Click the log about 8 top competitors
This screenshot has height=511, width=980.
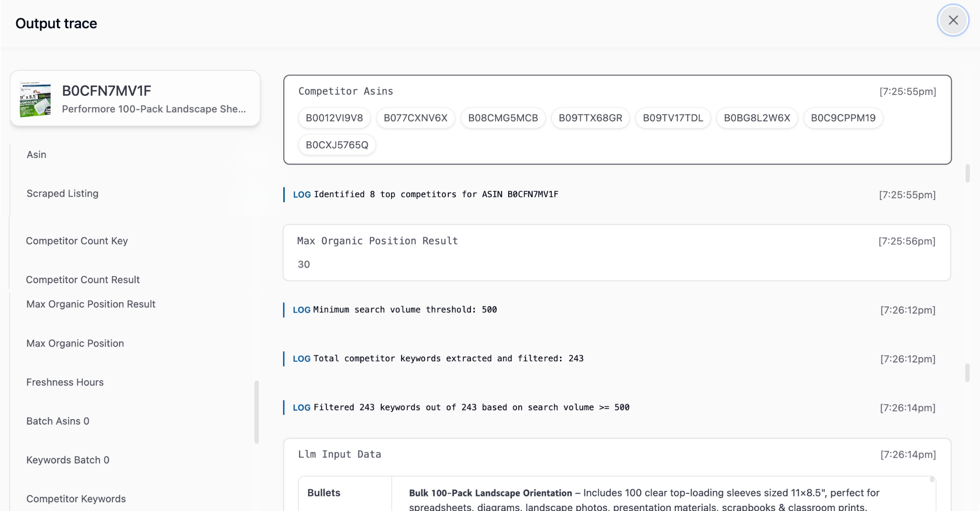pyautogui.click(x=426, y=194)
